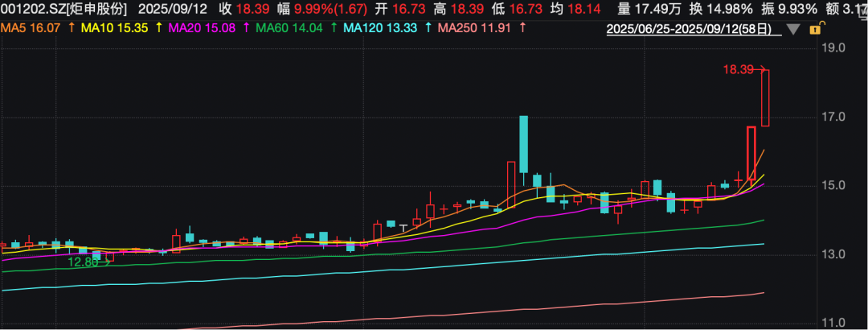This screenshot has height=330, width=868.
Task: Select the tall cyan candlestick near 17.0
Action: (524, 143)
